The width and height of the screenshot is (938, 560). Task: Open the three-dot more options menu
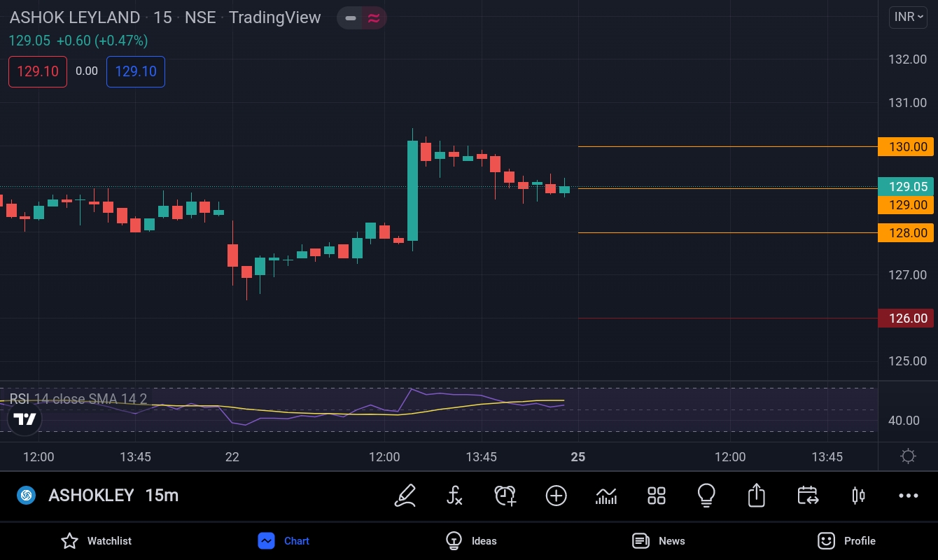tap(908, 496)
